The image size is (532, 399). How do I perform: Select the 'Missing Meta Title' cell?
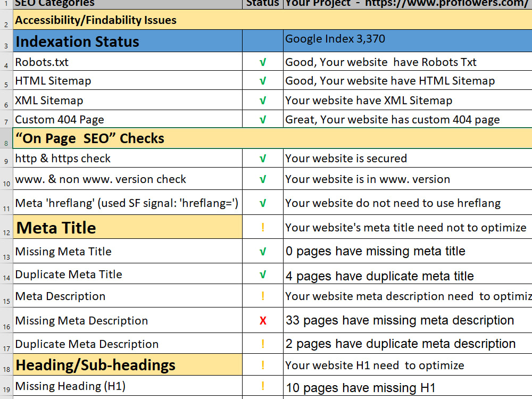pos(128,251)
